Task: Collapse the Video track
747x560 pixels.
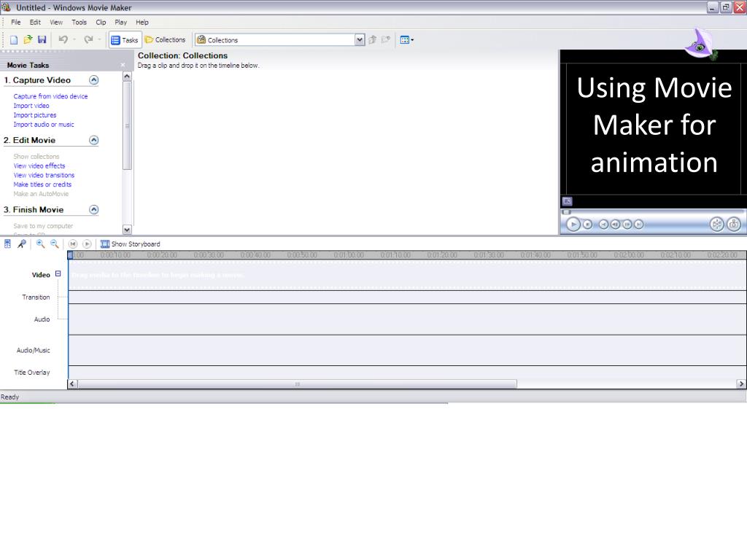Action: tap(58, 274)
